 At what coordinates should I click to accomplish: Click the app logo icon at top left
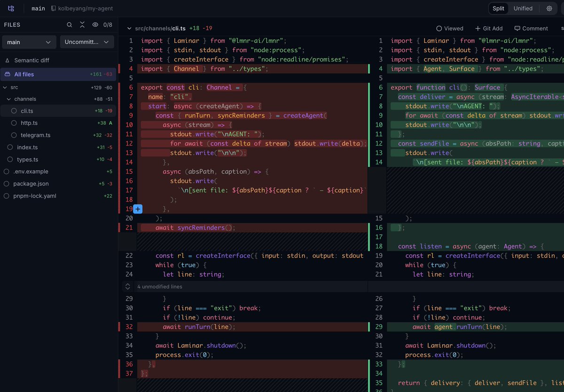(x=11, y=8)
